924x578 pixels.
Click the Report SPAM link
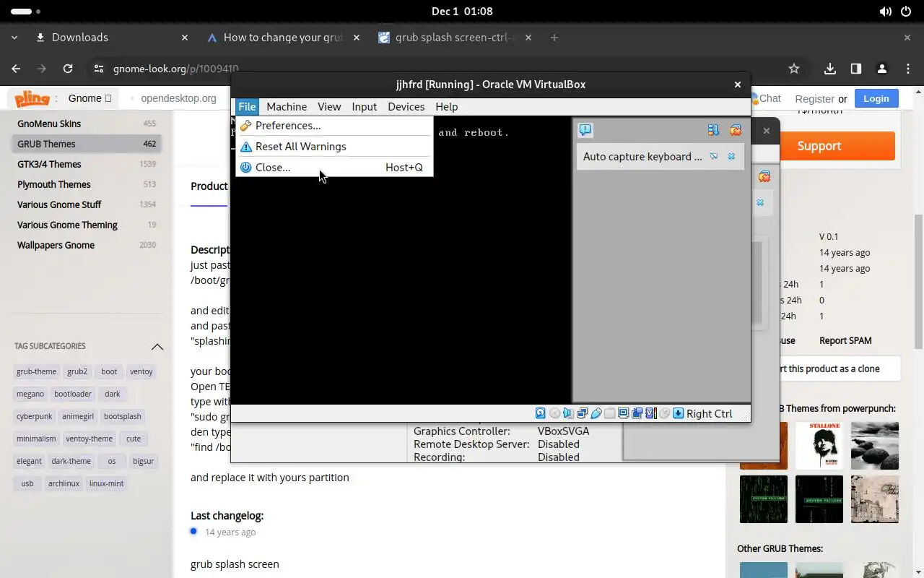coord(845,340)
